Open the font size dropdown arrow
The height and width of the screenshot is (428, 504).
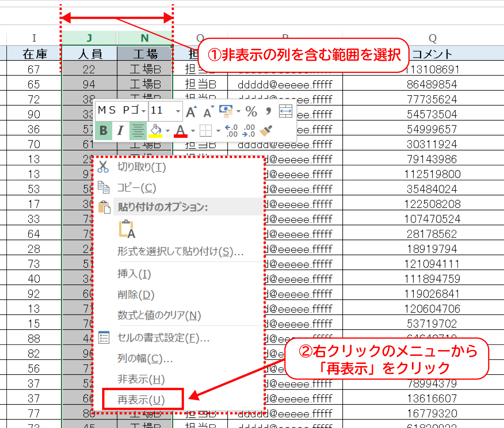point(178,111)
